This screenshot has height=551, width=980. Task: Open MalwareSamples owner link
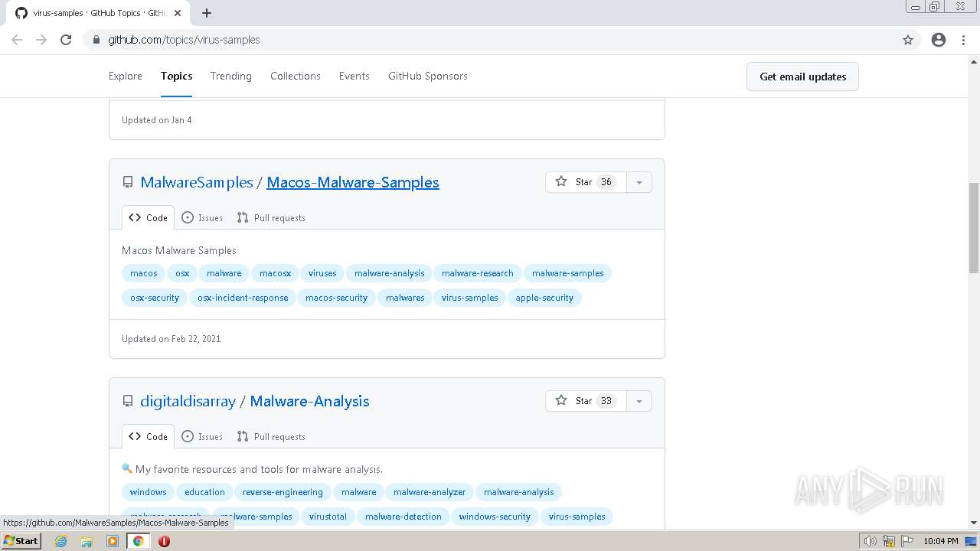coord(197,182)
